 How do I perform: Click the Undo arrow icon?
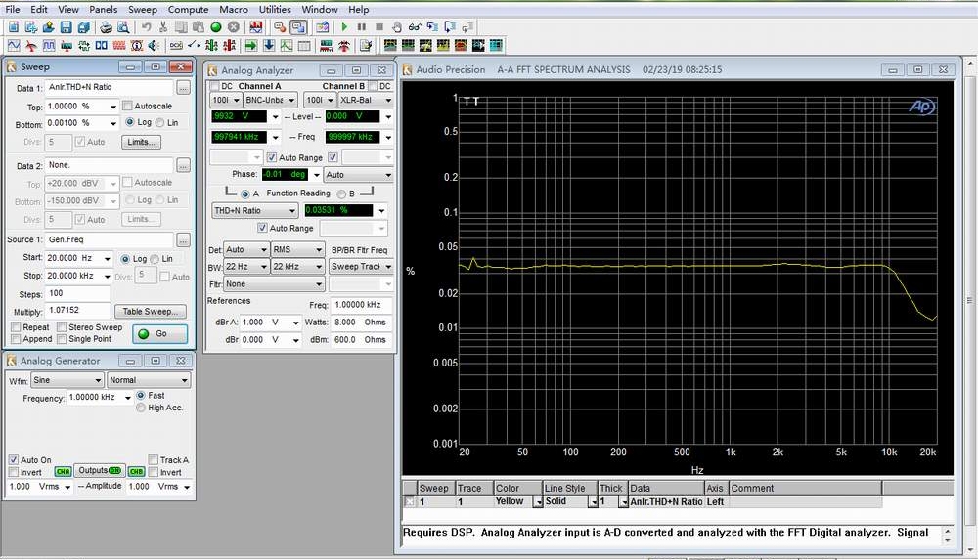[x=146, y=27]
